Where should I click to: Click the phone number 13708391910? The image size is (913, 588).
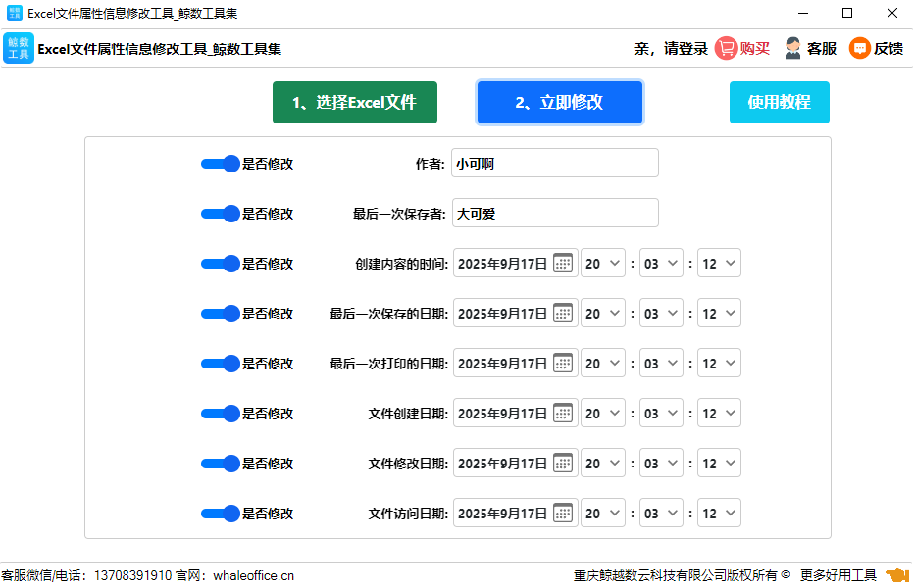[x=132, y=576]
